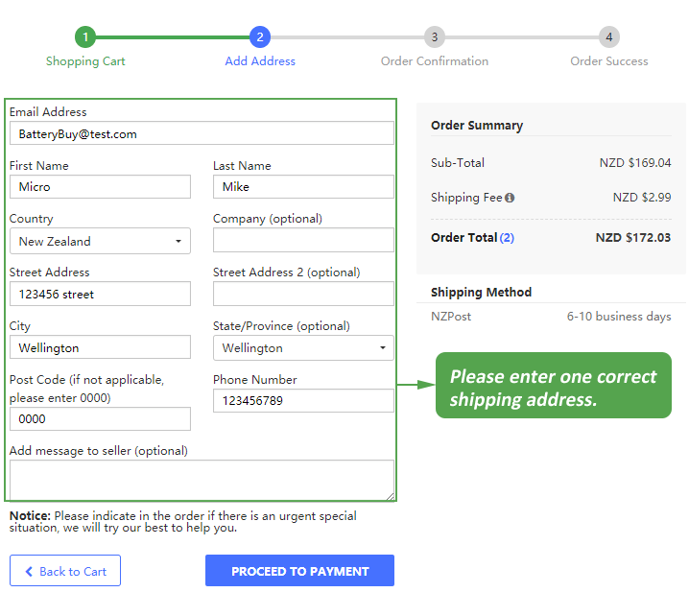Open the Country dropdown

(x=100, y=241)
